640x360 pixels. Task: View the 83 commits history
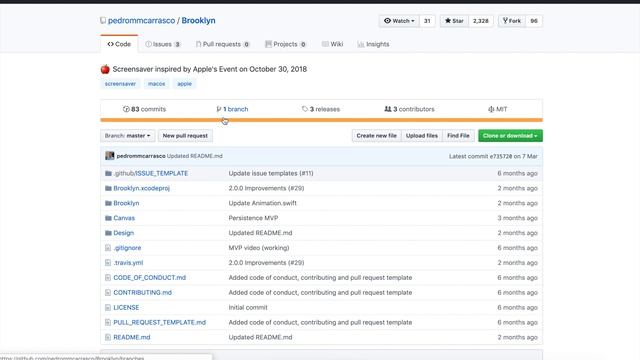144,109
